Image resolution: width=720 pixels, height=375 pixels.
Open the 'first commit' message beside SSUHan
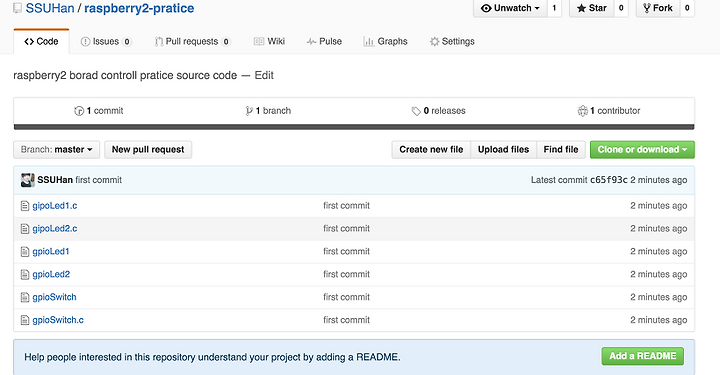pos(98,180)
